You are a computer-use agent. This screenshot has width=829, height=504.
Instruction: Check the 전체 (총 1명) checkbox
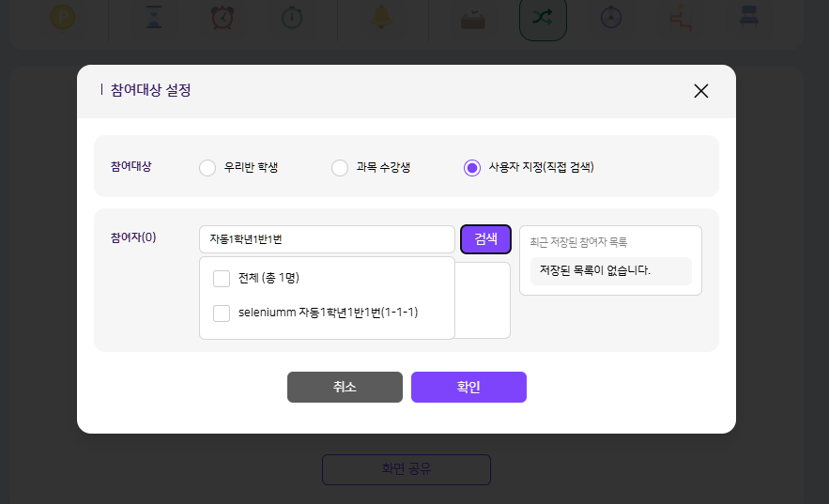click(x=222, y=278)
